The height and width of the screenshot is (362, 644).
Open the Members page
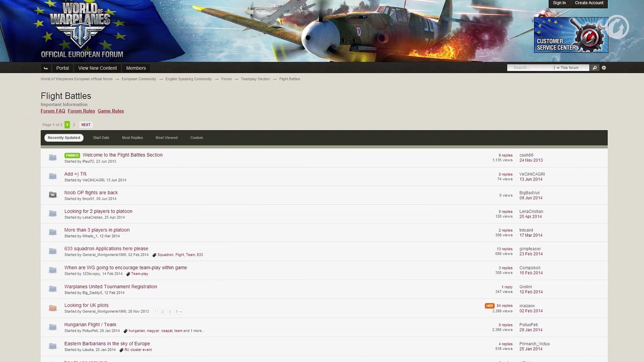pyautogui.click(x=136, y=68)
